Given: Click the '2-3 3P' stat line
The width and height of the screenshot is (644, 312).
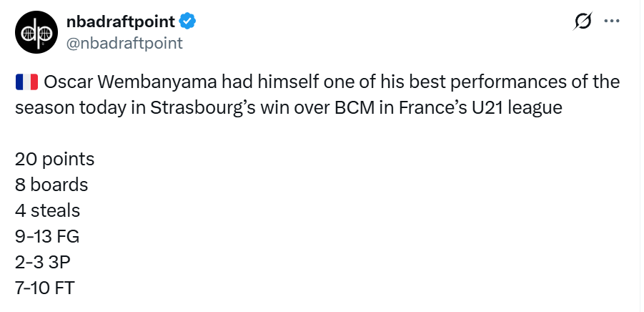Looking at the screenshot, I should [43, 262].
